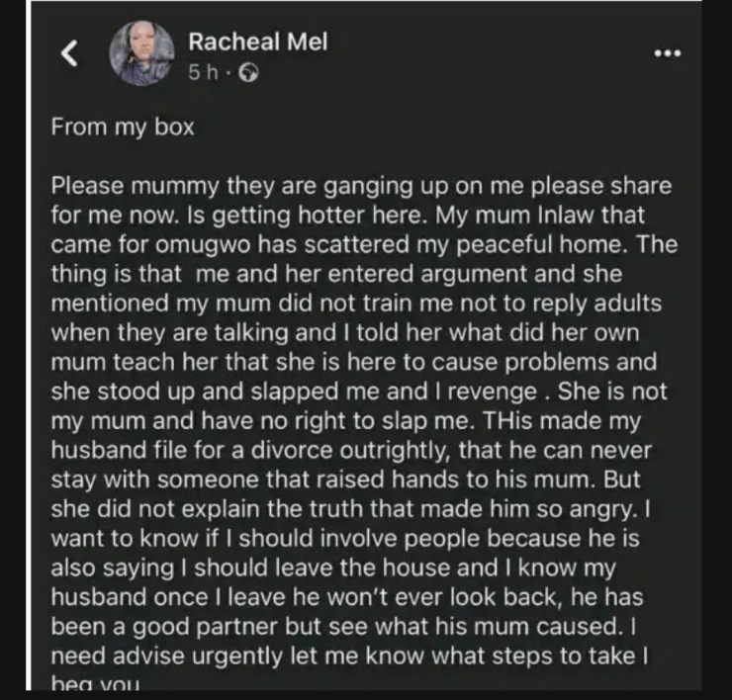Open the three-dot post options menu

pos(668,53)
